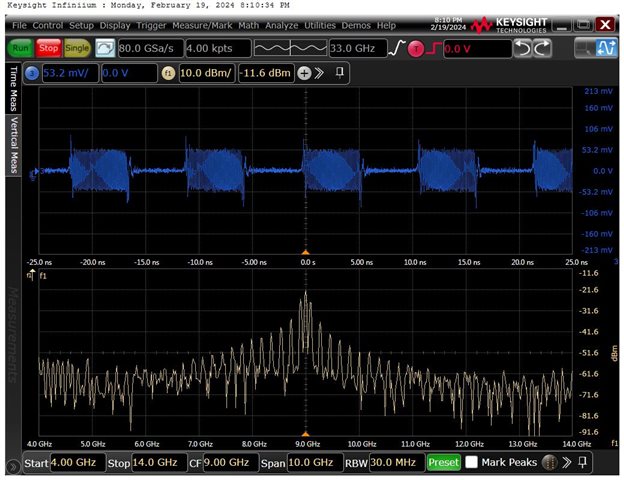Viewport: 624px width, 480px height.
Task: Open the Trigger menu
Action: [x=151, y=25]
